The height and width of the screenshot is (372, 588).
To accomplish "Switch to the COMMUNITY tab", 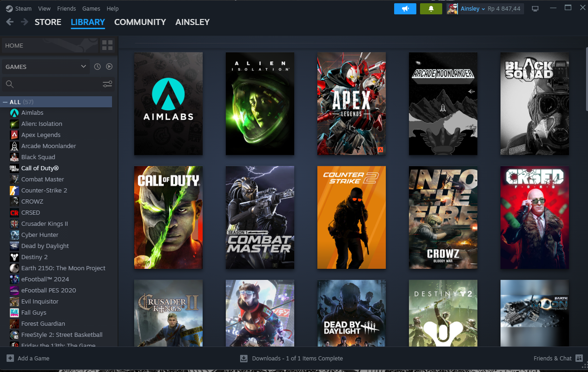I will [x=140, y=22].
